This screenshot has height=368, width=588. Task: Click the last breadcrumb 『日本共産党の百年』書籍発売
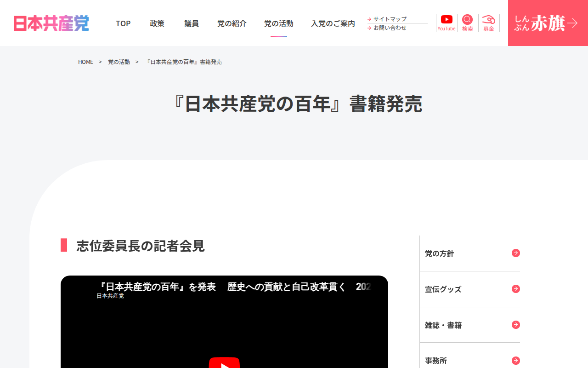pos(184,62)
